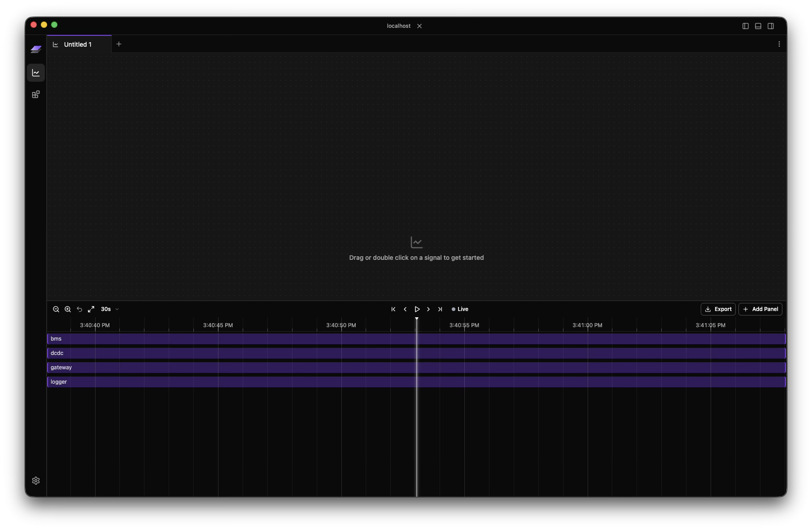
Task: Click the Export button
Action: tap(718, 309)
